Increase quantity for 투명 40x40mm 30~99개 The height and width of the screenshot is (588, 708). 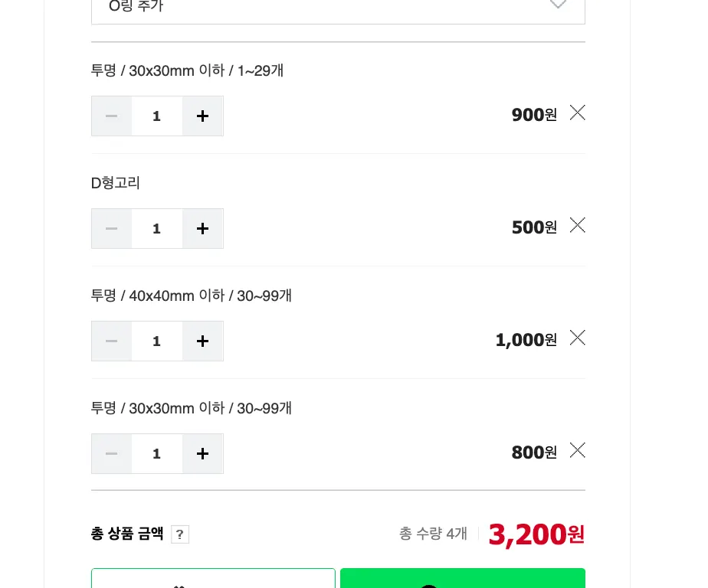[202, 341]
